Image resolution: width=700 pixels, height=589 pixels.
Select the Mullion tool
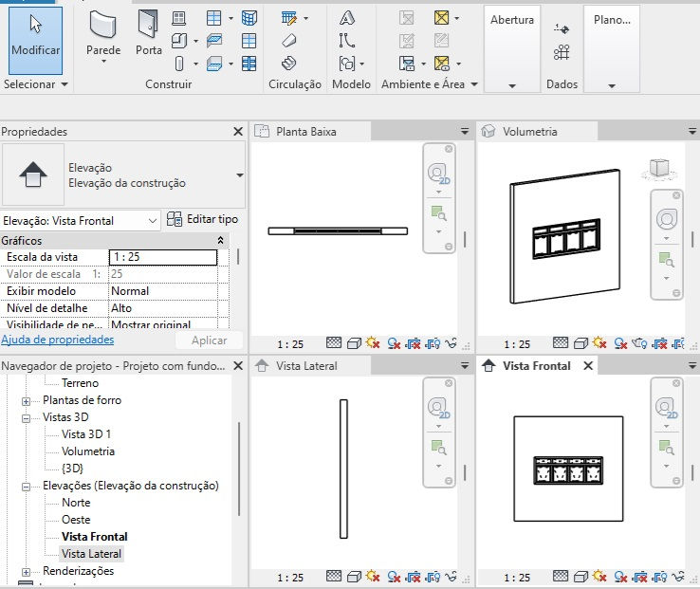(x=249, y=64)
